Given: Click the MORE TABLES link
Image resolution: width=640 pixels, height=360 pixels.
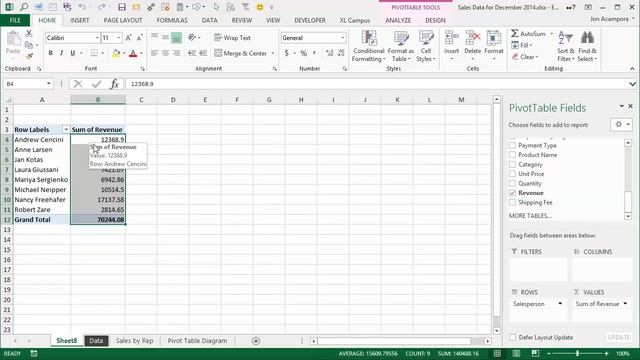Looking at the screenshot, I should tap(530, 216).
